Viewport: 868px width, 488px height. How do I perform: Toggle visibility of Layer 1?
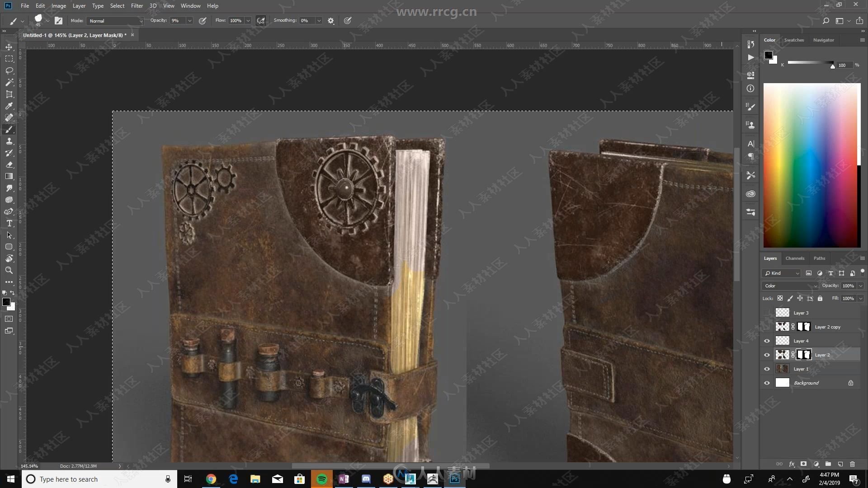coord(767,368)
